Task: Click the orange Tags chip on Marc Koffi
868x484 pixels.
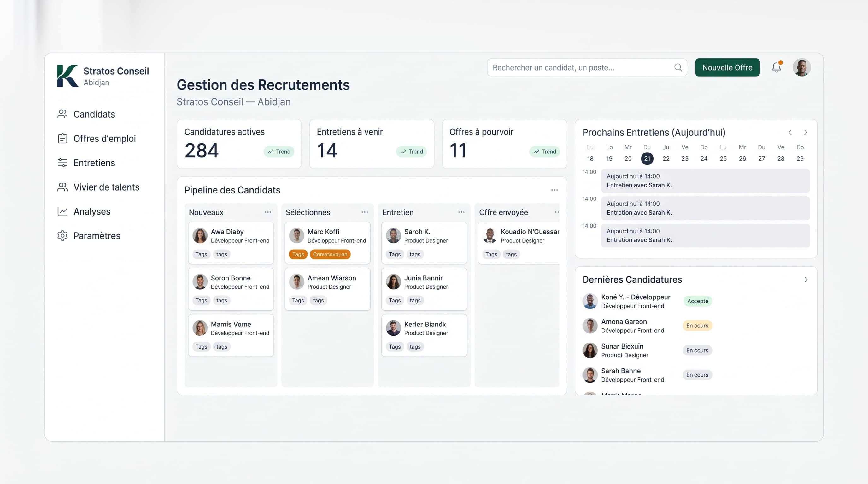Action: pyautogui.click(x=298, y=254)
